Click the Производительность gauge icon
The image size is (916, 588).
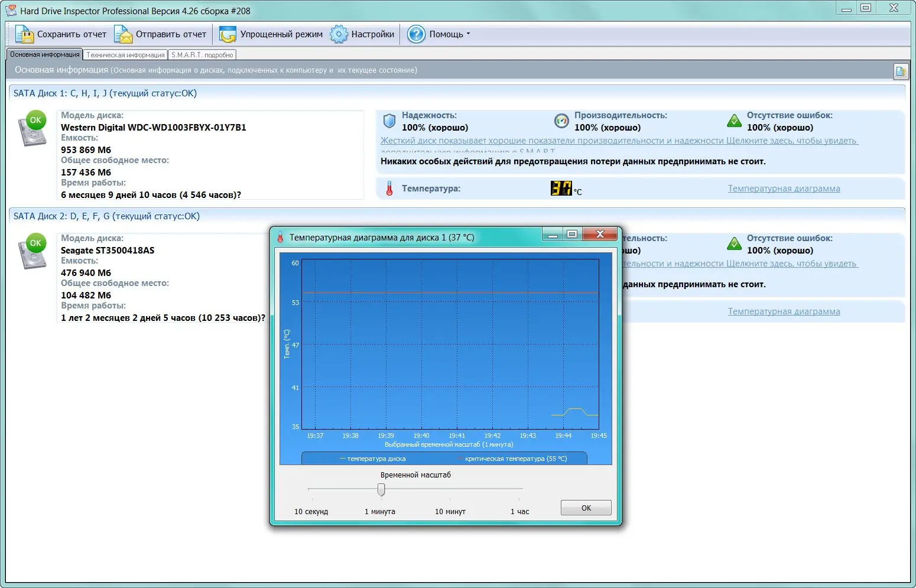[x=561, y=121]
